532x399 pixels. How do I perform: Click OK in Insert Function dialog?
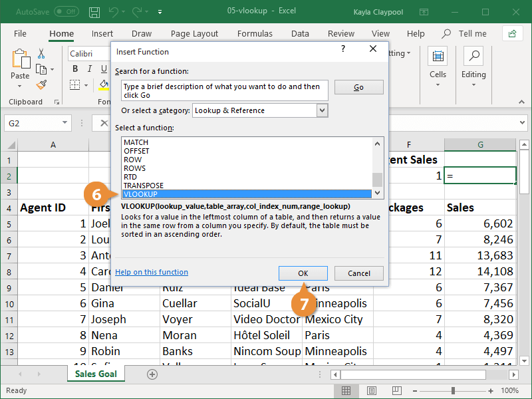point(303,273)
